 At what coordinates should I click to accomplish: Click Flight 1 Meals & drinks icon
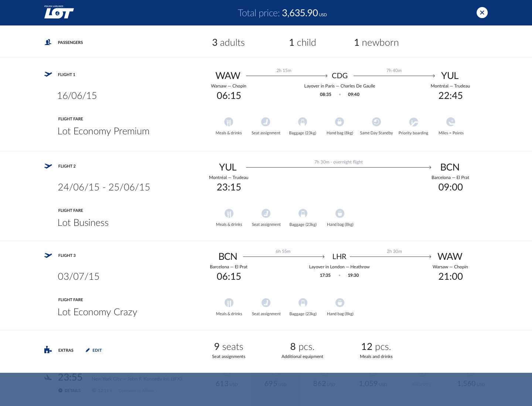229,122
